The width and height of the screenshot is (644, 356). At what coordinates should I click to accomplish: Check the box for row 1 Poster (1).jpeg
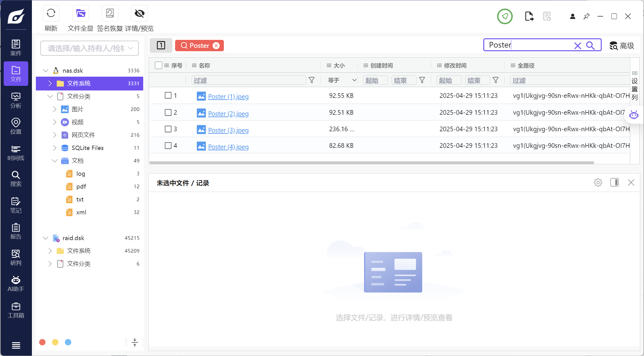tap(168, 95)
